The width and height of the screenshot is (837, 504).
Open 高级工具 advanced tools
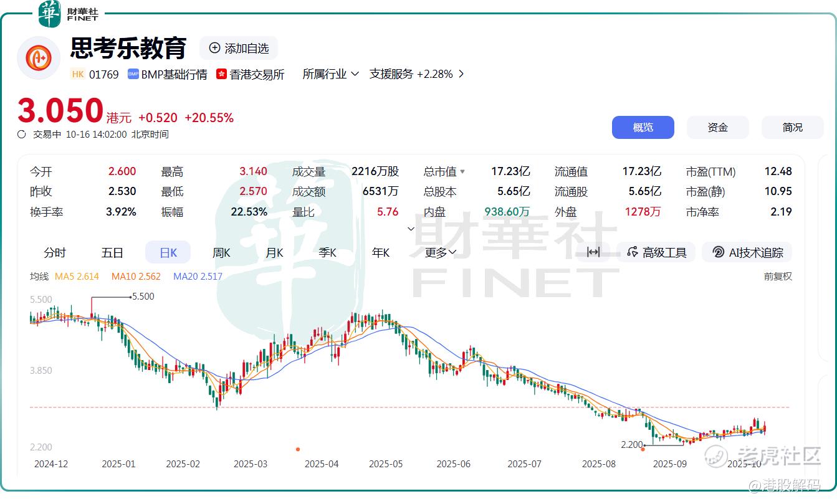[657, 252]
